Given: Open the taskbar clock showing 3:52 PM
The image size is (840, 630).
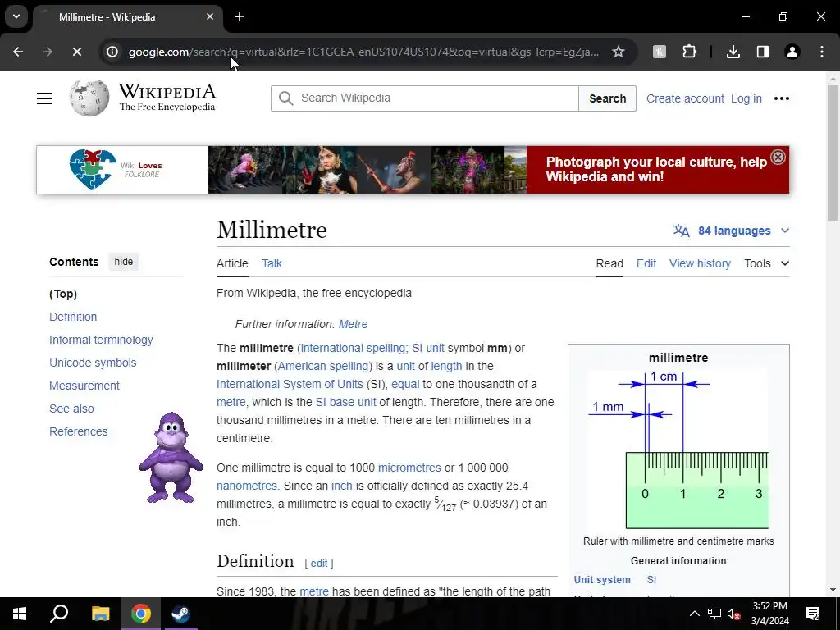Looking at the screenshot, I should click(x=769, y=614).
